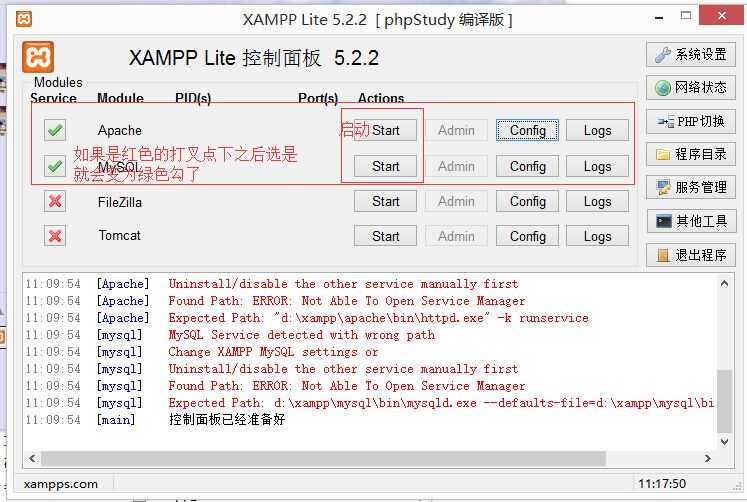View FileZilla Logs
The height and width of the screenshot is (502, 747).
[597, 201]
